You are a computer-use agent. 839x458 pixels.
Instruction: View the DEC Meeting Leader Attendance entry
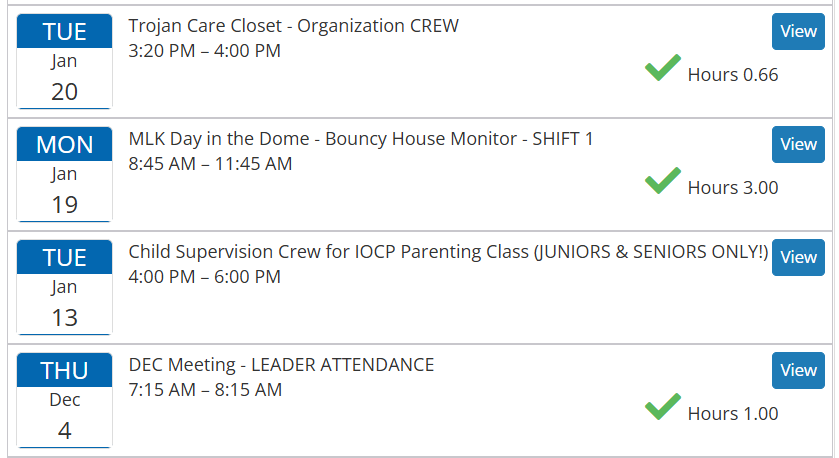coord(798,370)
